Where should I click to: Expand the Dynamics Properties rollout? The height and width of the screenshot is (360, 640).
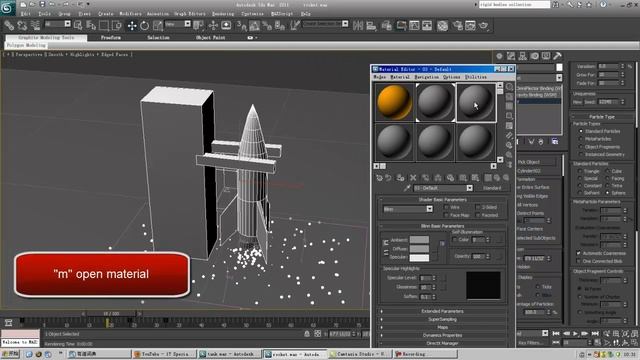(x=442, y=336)
